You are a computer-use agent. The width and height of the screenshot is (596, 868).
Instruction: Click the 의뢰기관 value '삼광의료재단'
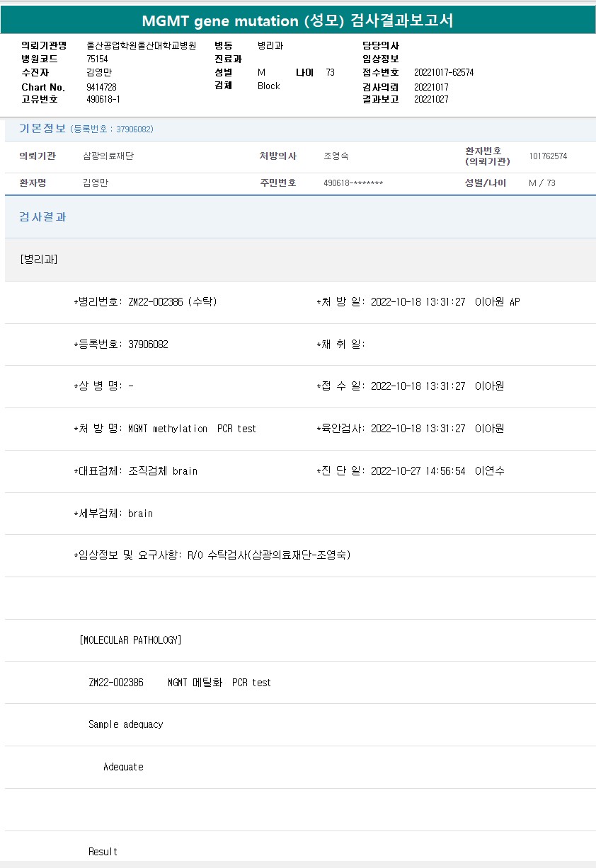108,156
